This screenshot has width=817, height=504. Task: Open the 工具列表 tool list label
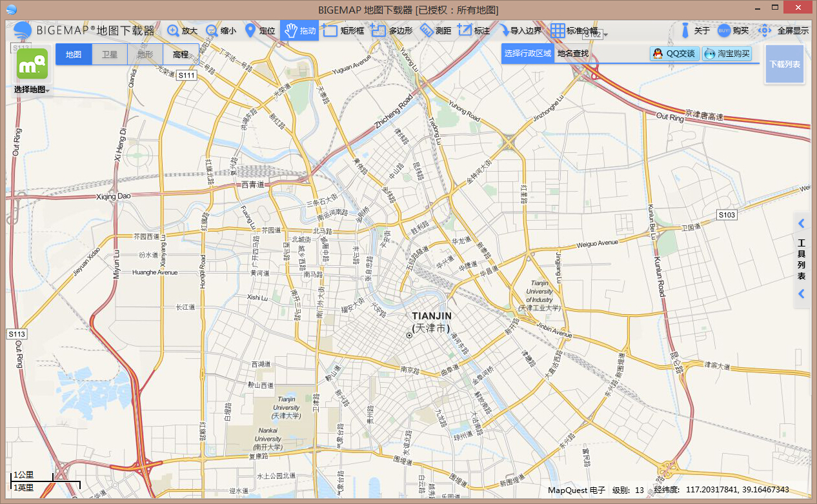click(x=802, y=259)
